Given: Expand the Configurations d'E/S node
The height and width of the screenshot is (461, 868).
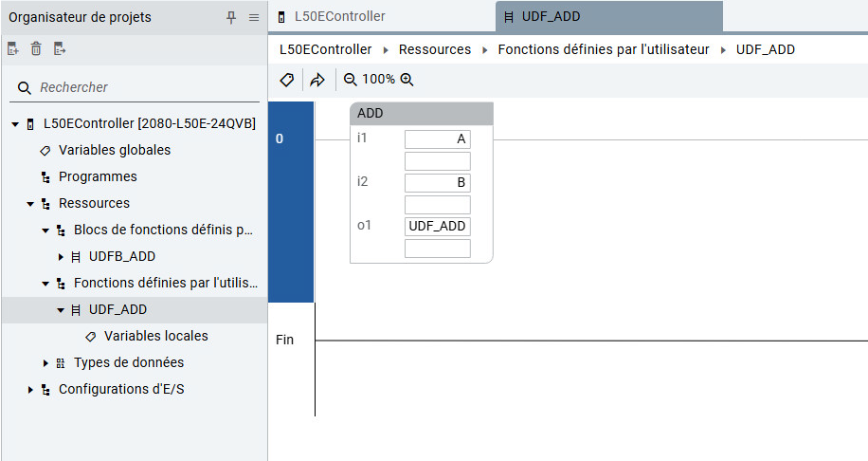Looking at the screenshot, I should point(30,390).
